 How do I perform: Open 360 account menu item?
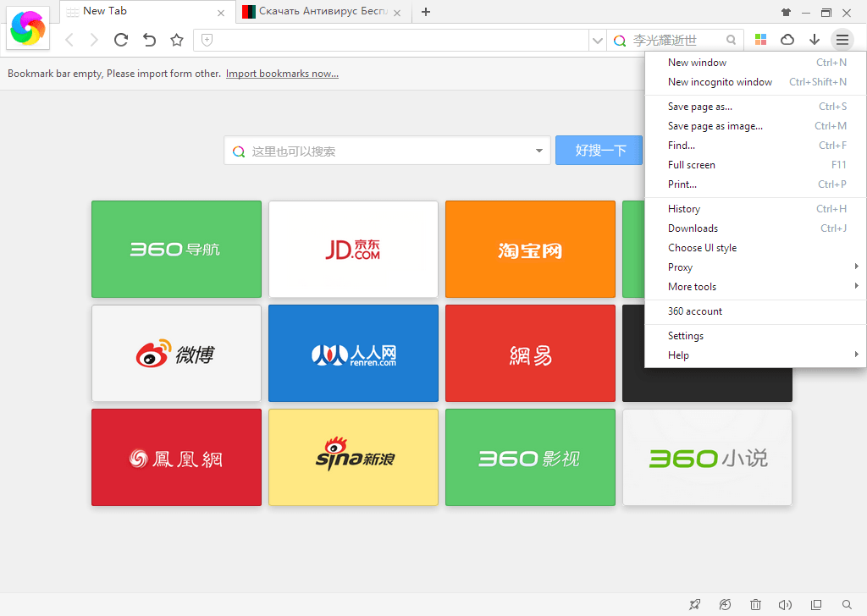click(755, 311)
